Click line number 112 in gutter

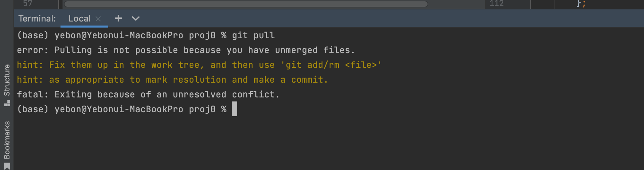click(x=496, y=4)
